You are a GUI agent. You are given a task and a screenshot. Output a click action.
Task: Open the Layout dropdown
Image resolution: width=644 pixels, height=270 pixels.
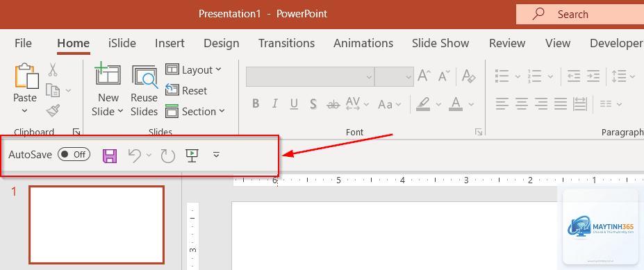click(193, 70)
